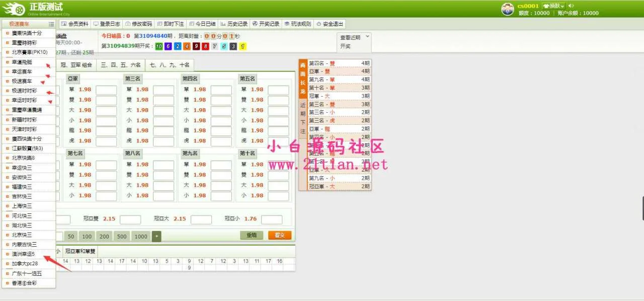
Task: Click the 第五名 單 bet amount input field
Action: pos(278,90)
